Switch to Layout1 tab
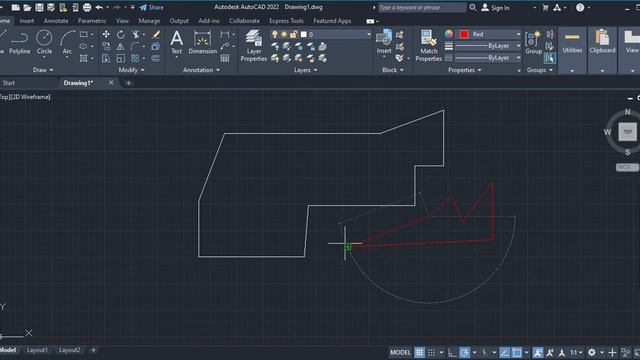The width and height of the screenshot is (640, 360). point(37,350)
